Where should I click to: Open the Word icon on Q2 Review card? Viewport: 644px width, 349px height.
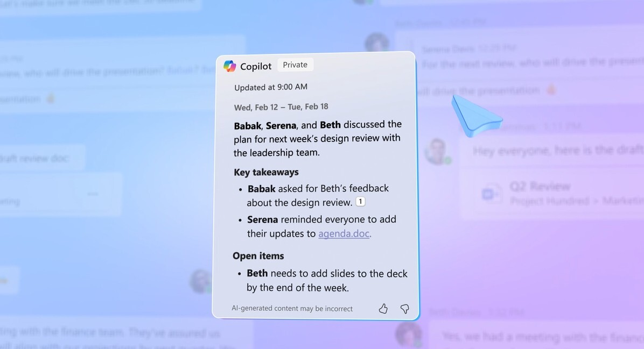[491, 194]
